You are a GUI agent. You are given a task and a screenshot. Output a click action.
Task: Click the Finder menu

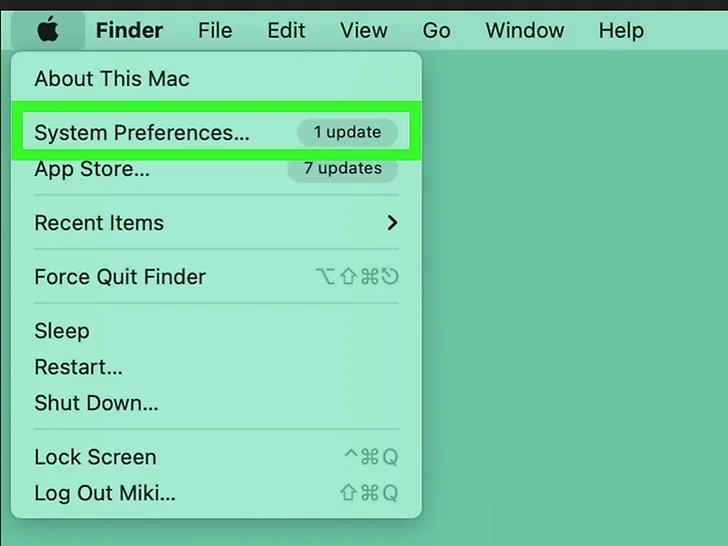click(x=130, y=31)
